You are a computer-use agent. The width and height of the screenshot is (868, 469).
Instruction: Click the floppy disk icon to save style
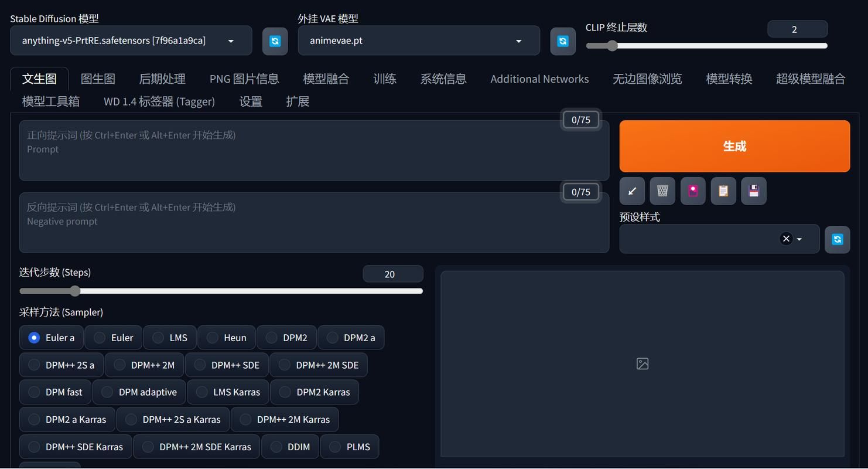(x=754, y=191)
